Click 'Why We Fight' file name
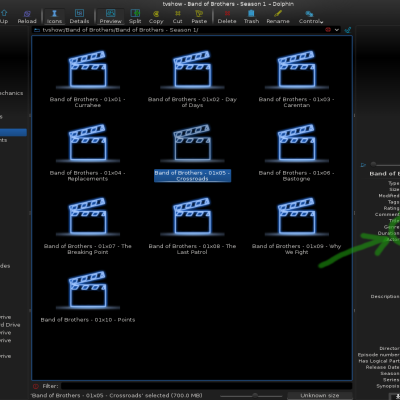Image resolution: width=400 pixels, height=400 pixels. click(x=297, y=249)
